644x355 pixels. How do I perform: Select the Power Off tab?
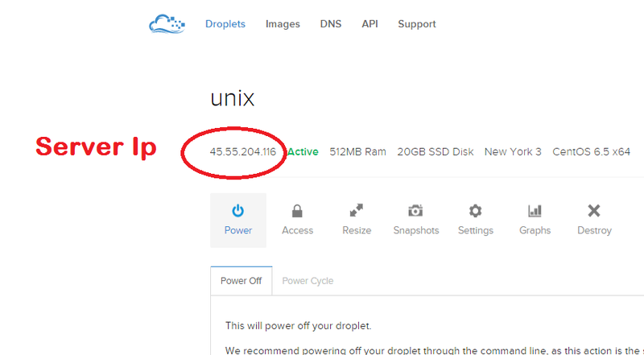click(x=241, y=281)
